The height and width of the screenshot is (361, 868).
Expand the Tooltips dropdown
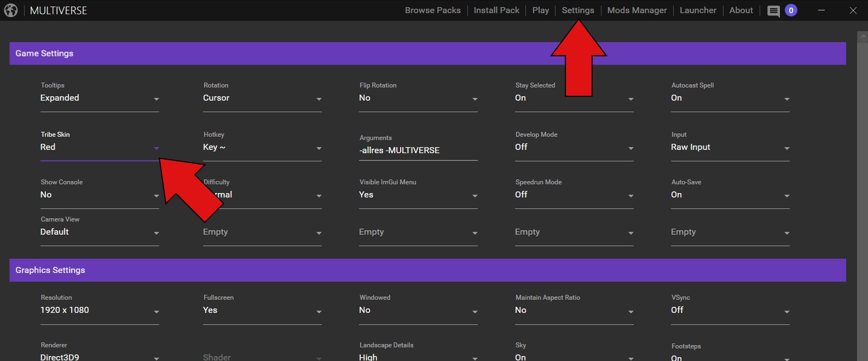click(x=100, y=98)
